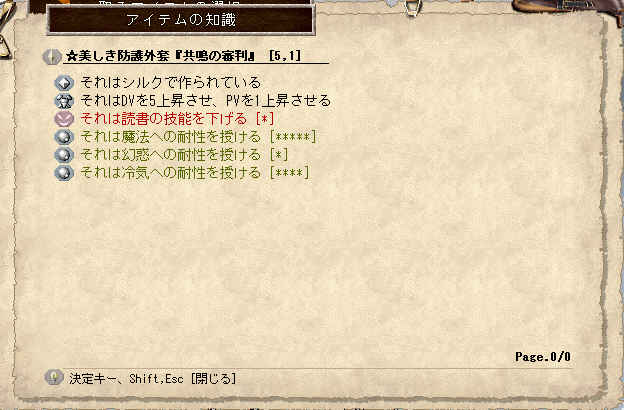Viewport: 624px width, 410px height.
Task: Click the orb icon next to cold resistance
Action: [x=64, y=173]
